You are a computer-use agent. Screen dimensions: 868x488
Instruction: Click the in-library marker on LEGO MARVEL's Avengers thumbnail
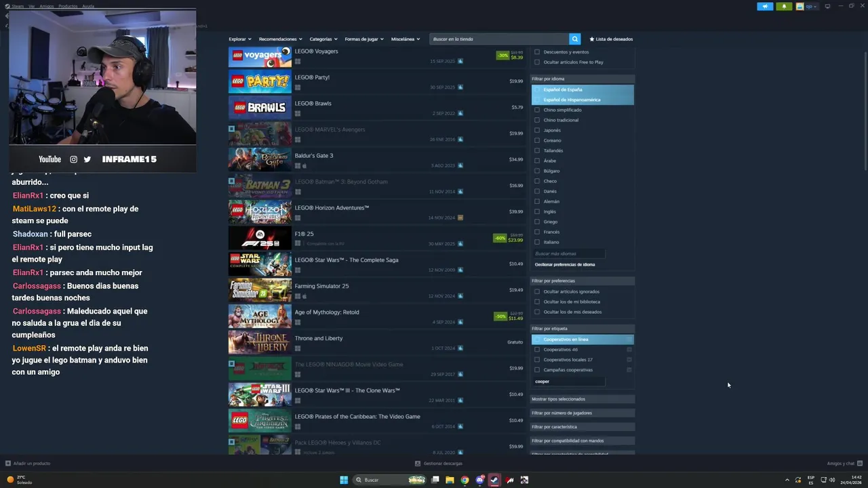tap(231, 127)
